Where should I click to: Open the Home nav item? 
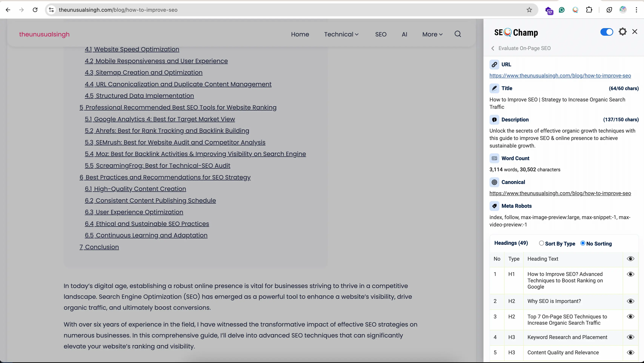pos(300,34)
